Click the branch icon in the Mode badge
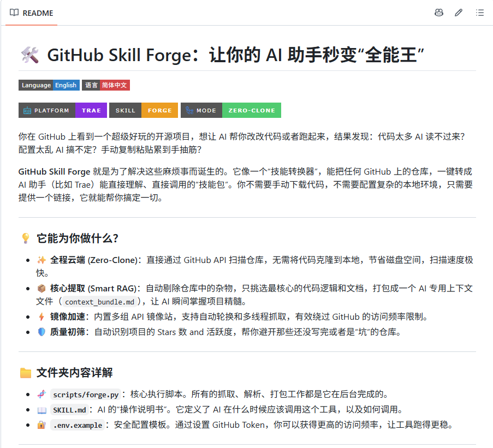 (189, 110)
